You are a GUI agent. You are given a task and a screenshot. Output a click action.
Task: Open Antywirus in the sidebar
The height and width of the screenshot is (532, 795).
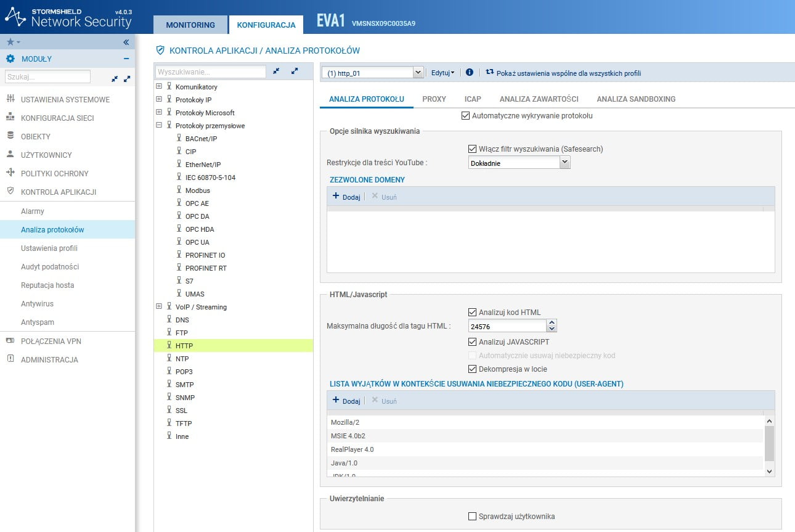tap(37, 304)
